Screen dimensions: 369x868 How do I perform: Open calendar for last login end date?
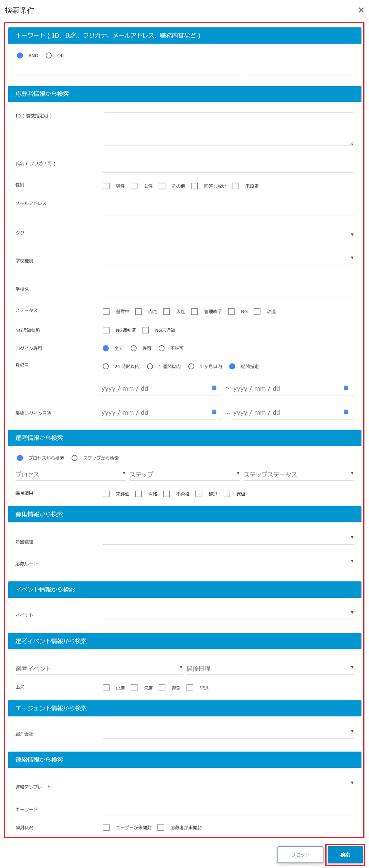tap(346, 412)
